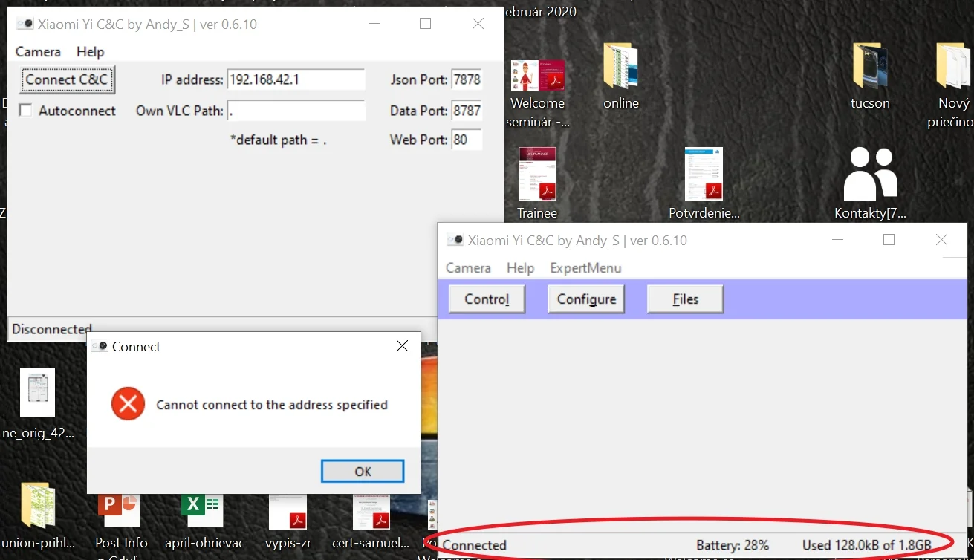This screenshot has width=974, height=560.
Task: Maximize the connected C&C window
Action: pos(889,240)
